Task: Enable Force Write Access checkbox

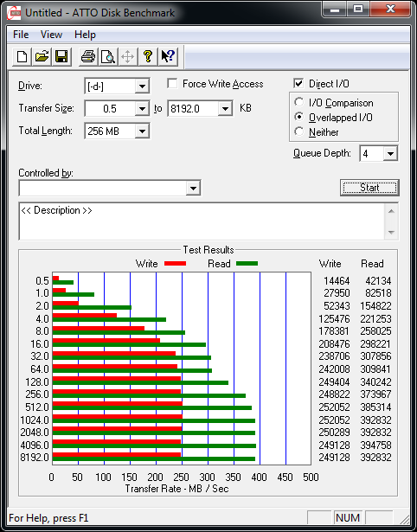Action: 172,83
